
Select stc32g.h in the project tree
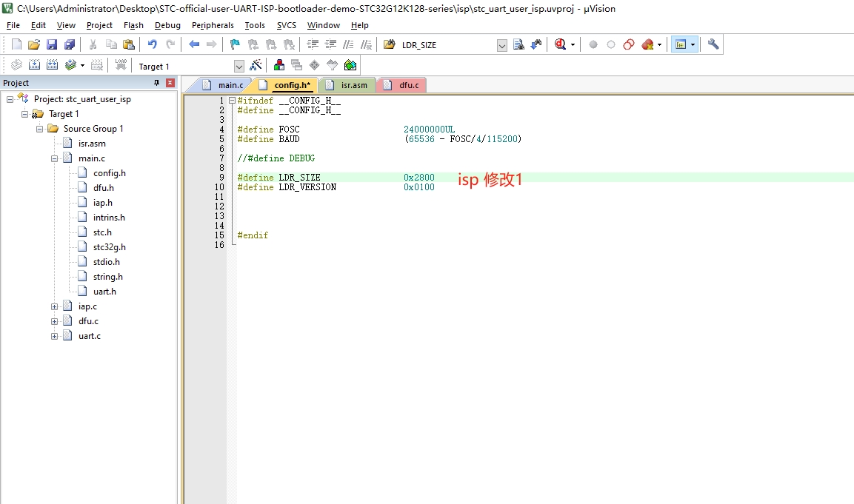[x=110, y=247]
